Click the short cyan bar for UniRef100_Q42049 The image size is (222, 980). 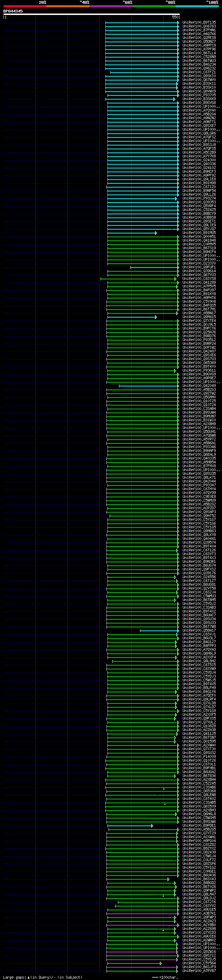[x=149, y=386]
